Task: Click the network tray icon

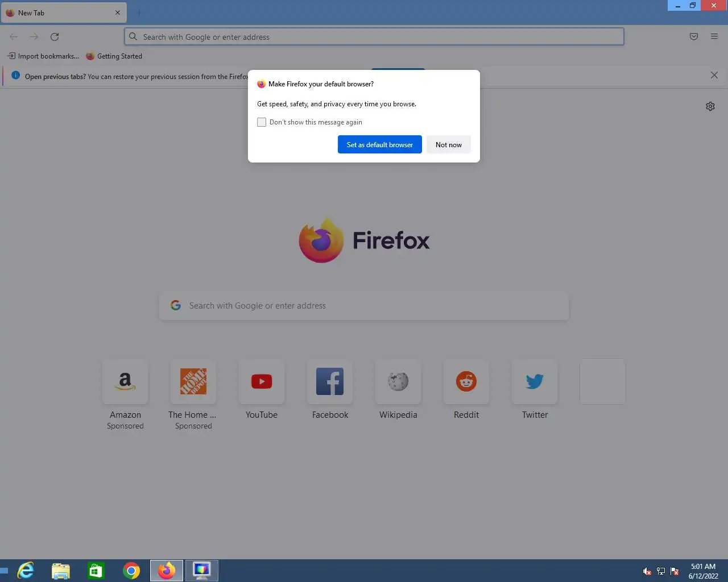Action: click(x=661, y=571)
